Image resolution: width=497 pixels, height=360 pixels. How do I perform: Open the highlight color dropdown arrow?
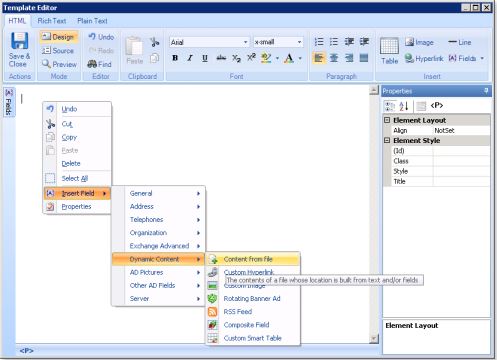coord(277,58)
